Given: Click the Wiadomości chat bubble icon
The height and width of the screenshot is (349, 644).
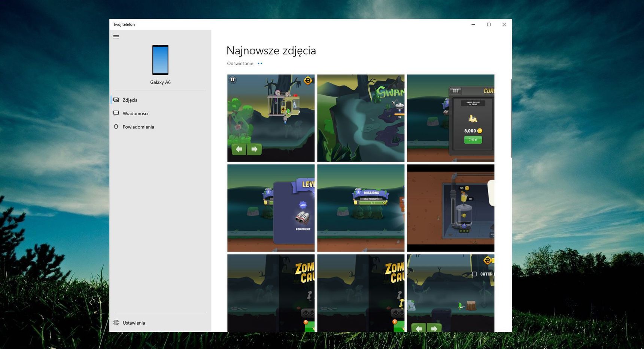Looking at the screenshot, I should pos(116,113).
